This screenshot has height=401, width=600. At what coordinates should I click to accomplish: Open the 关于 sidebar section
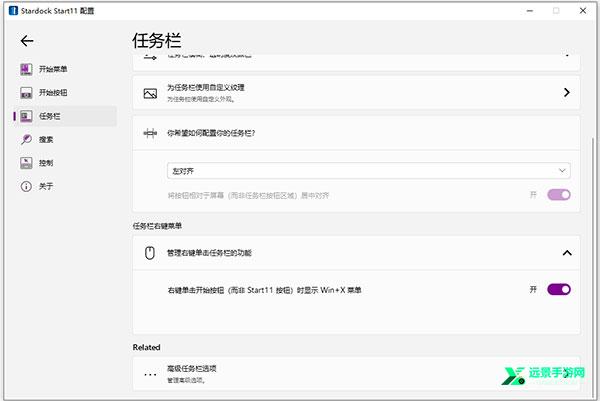pyautogui.click(x=65, y=186)
